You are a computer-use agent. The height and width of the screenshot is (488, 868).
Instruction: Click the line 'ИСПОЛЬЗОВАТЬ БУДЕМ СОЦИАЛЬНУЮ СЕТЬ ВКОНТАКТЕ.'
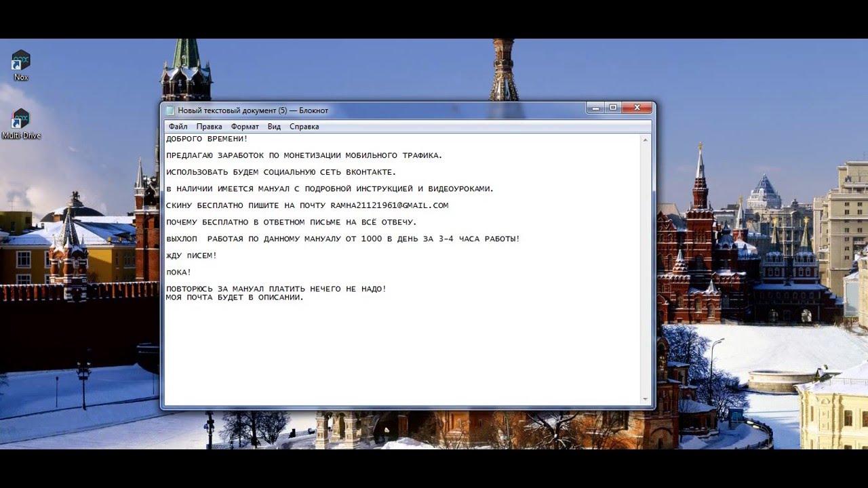pyautogui.click(x=281, y=172)
